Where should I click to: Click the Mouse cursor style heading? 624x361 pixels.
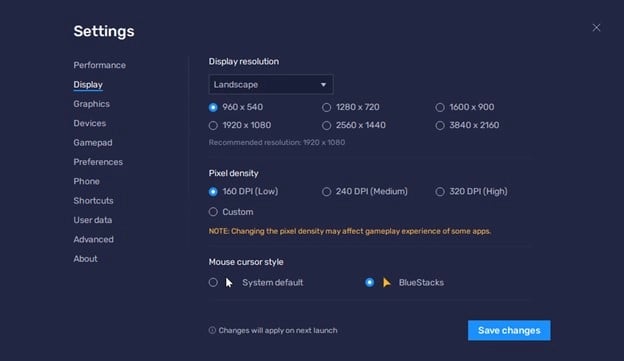(x=246, y=262)
